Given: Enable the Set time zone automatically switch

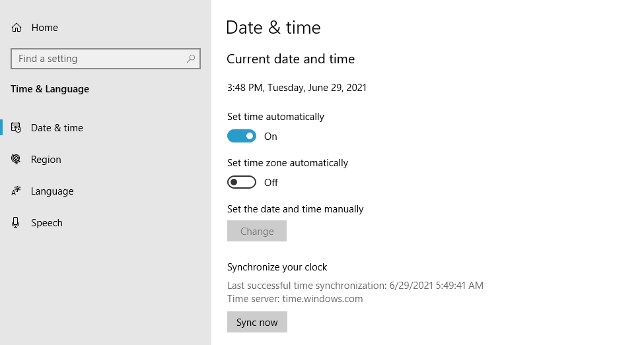Looking at the screenshot, I should (241, 183).
